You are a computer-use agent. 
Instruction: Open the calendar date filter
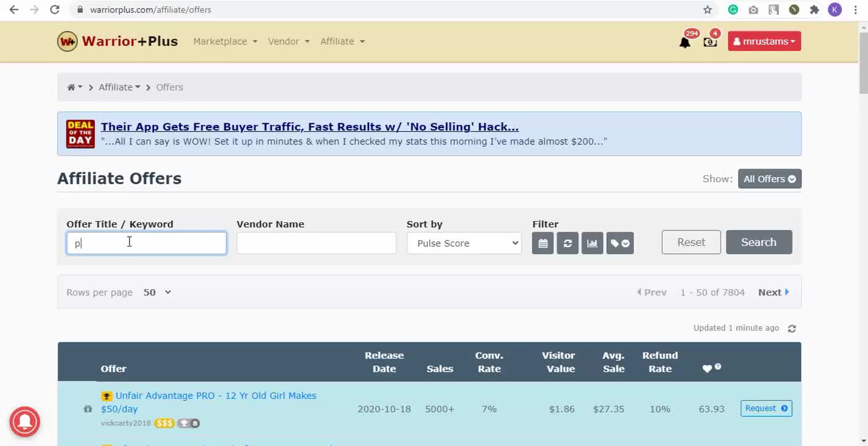[x=543, y=243]
